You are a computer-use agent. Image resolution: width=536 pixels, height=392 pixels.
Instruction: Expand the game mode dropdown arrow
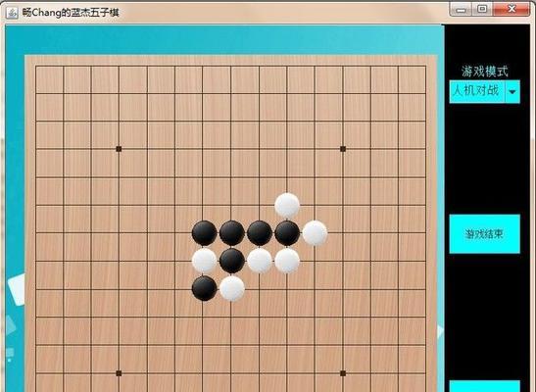point(512,91)
